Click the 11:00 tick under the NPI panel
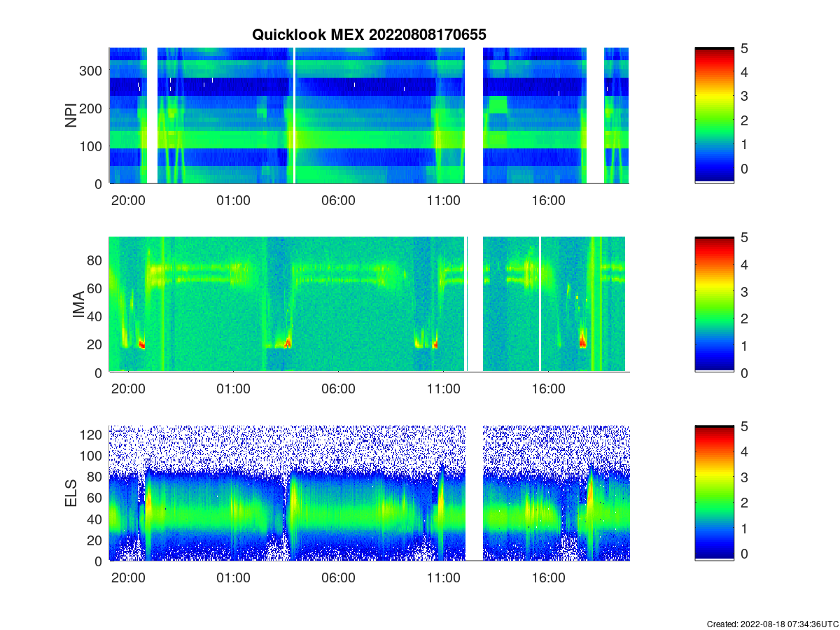 443,201
